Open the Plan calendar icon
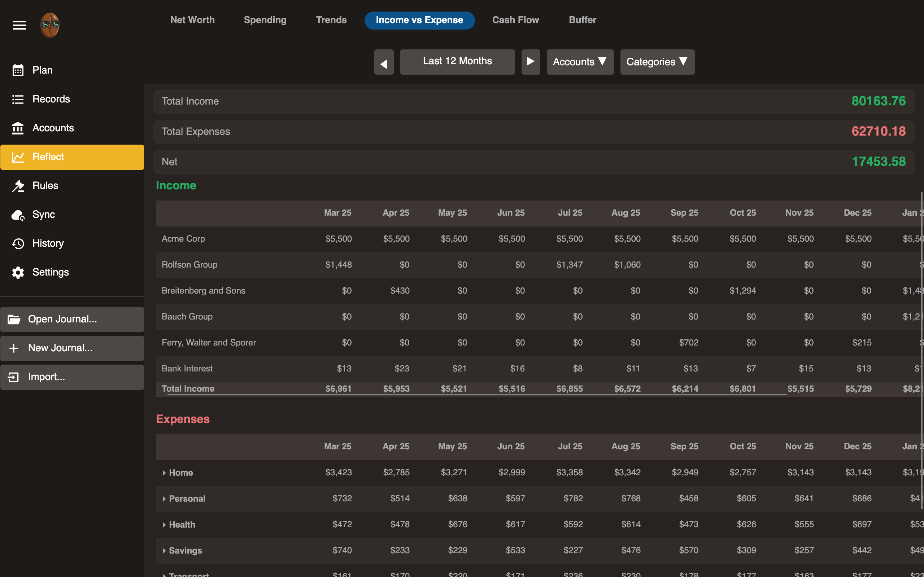 pos(18,70)
